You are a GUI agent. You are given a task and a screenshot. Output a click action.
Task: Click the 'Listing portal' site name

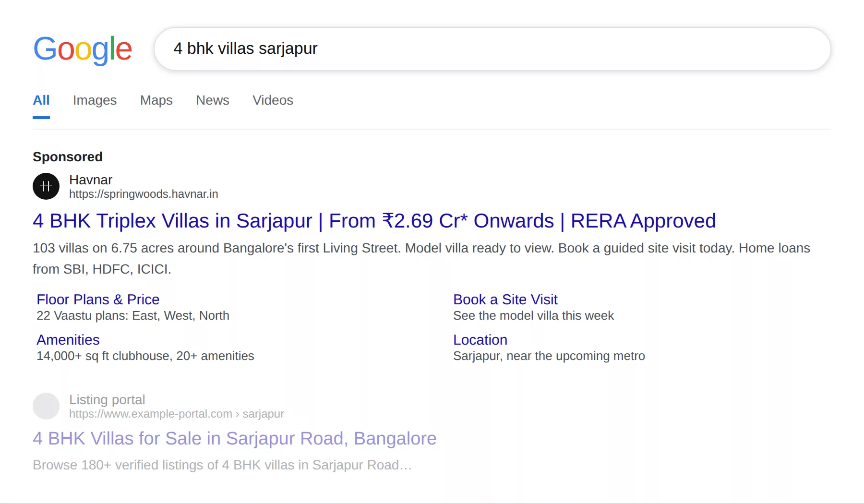[107, 400]
